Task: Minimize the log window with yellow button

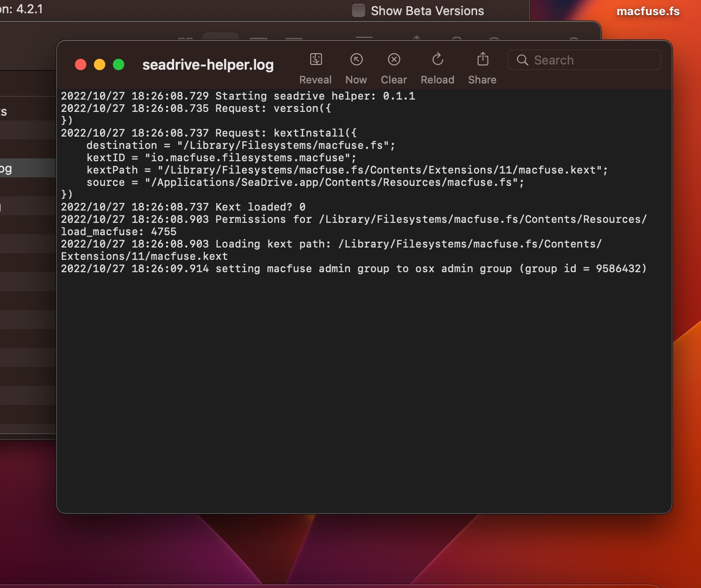Action: [x=100, y=64]
